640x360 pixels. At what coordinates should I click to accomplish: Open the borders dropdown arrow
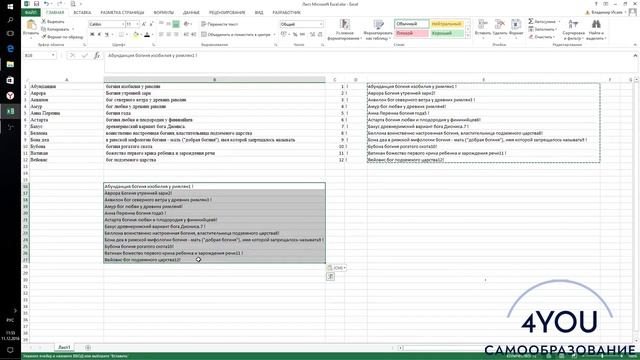point(128,35)
